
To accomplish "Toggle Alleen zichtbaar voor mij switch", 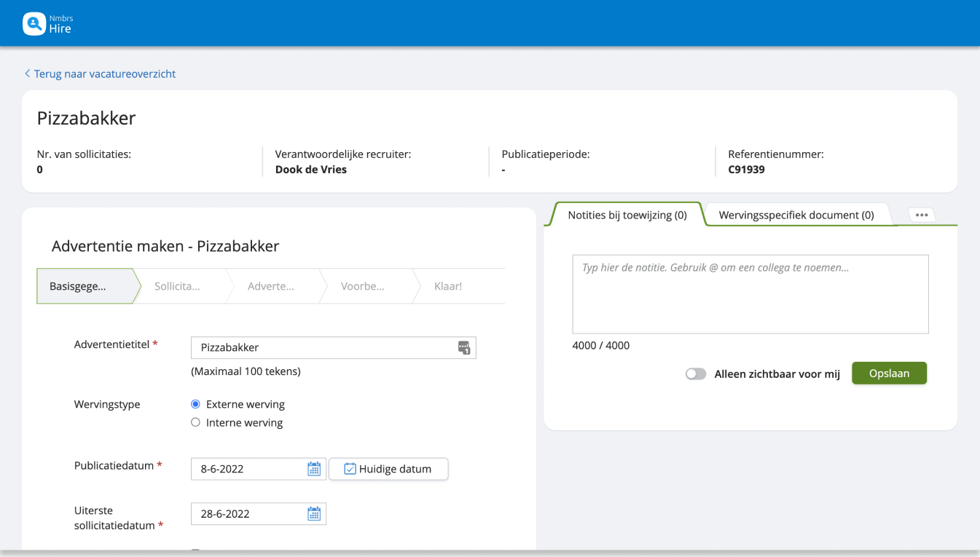I will point(696,374).
